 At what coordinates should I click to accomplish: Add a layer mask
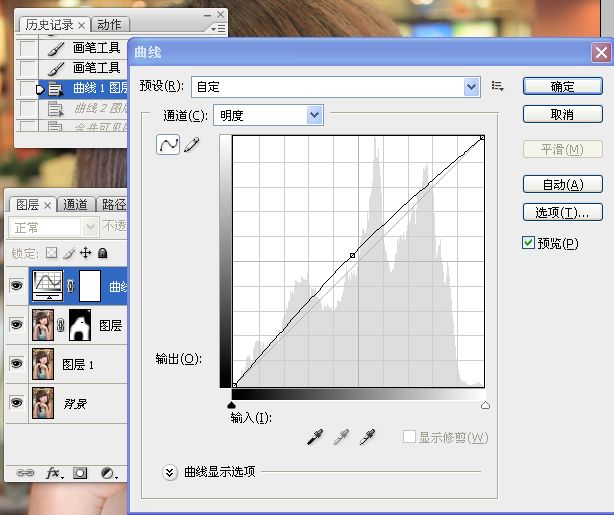80,473
